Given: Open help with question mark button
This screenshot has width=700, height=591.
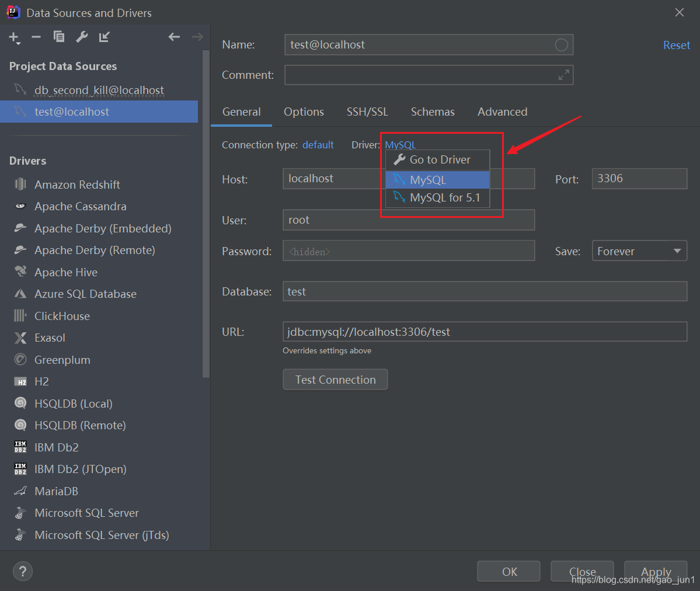Looking at the screenshot, I should [x=23, y=571].
